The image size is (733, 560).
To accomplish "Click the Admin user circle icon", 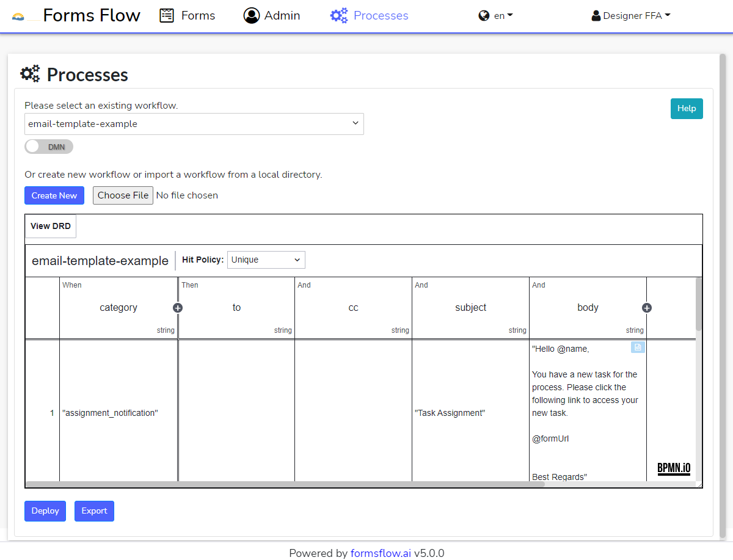I will [x=251, y=16].
